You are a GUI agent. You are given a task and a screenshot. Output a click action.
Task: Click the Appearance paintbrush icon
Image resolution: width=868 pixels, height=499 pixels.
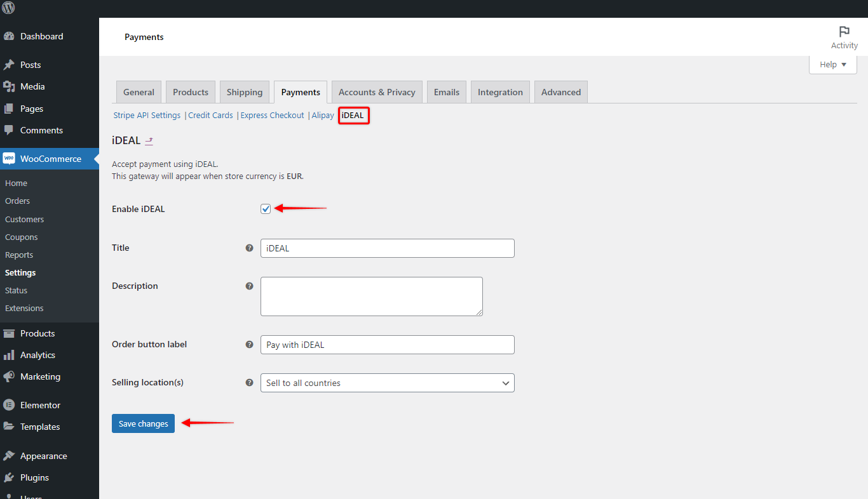pos(9,456)
